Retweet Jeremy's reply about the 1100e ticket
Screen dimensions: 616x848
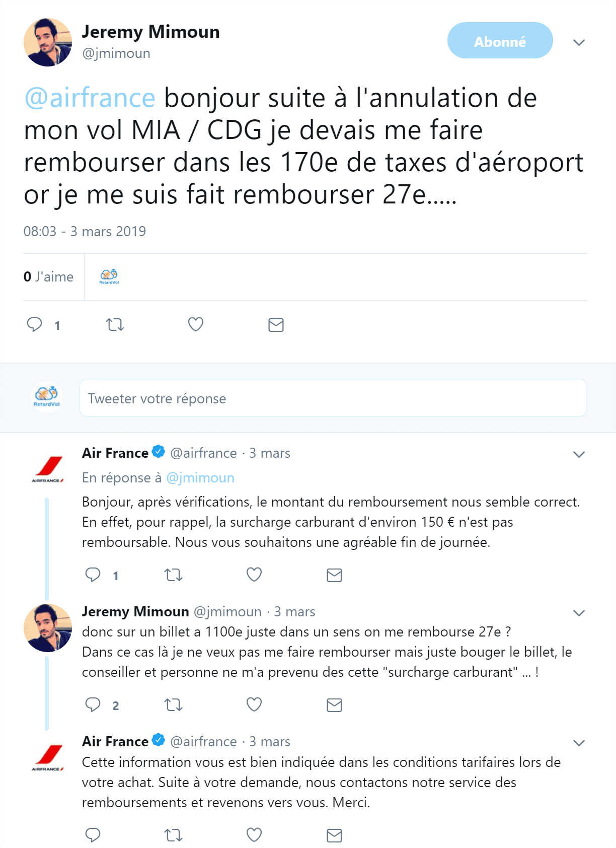click(x=173, y=705)
